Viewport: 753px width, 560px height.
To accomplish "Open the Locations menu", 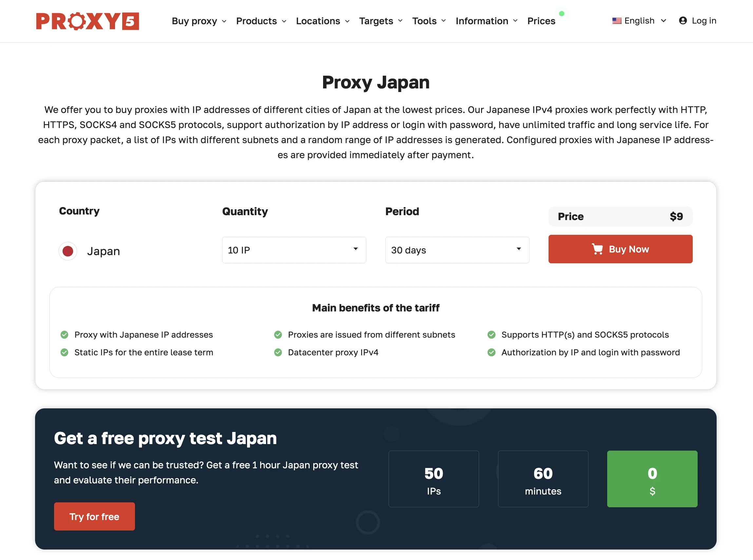I will click(322, 21).
